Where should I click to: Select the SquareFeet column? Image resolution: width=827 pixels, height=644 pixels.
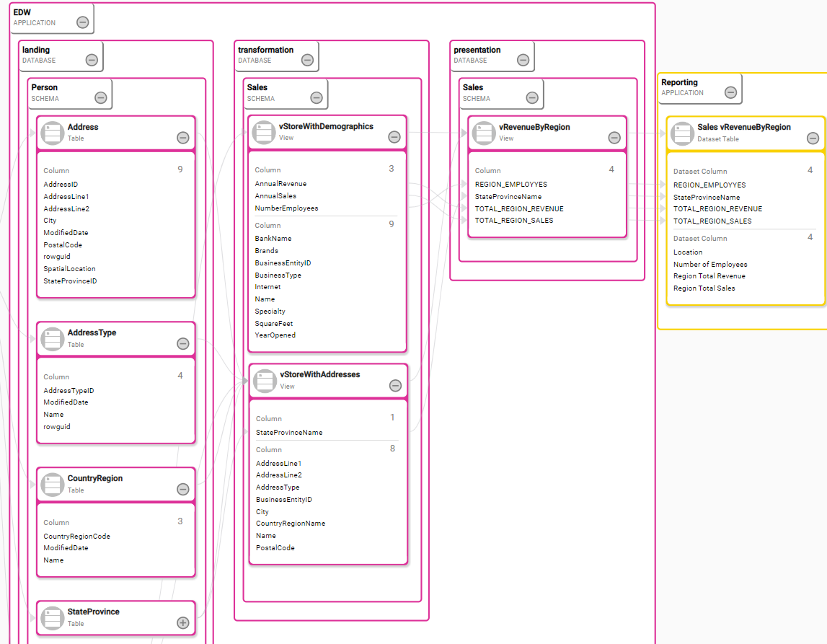[x=274, y=324]
